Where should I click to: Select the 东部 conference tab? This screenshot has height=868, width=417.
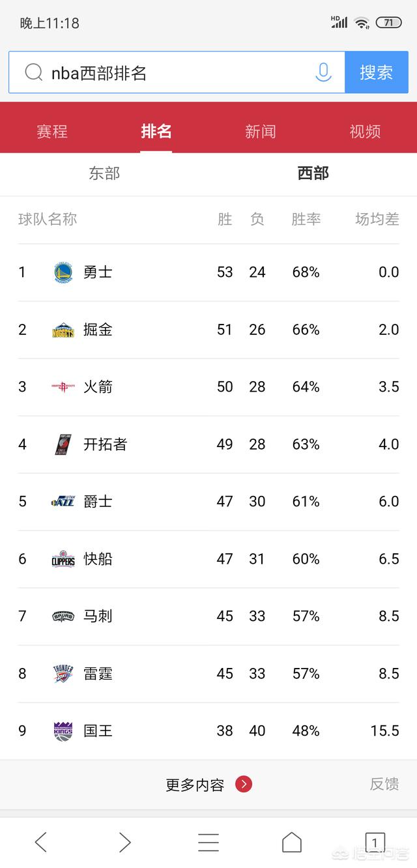104,173
